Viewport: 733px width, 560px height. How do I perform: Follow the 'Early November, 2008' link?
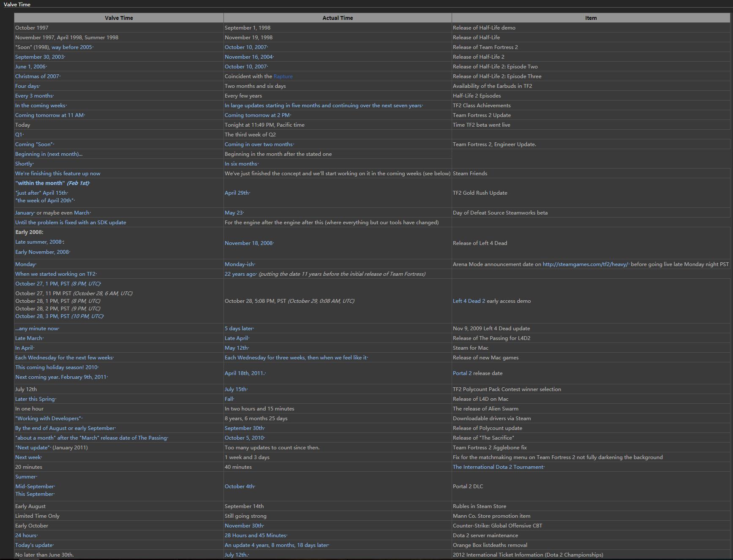[x=42, y=252]
